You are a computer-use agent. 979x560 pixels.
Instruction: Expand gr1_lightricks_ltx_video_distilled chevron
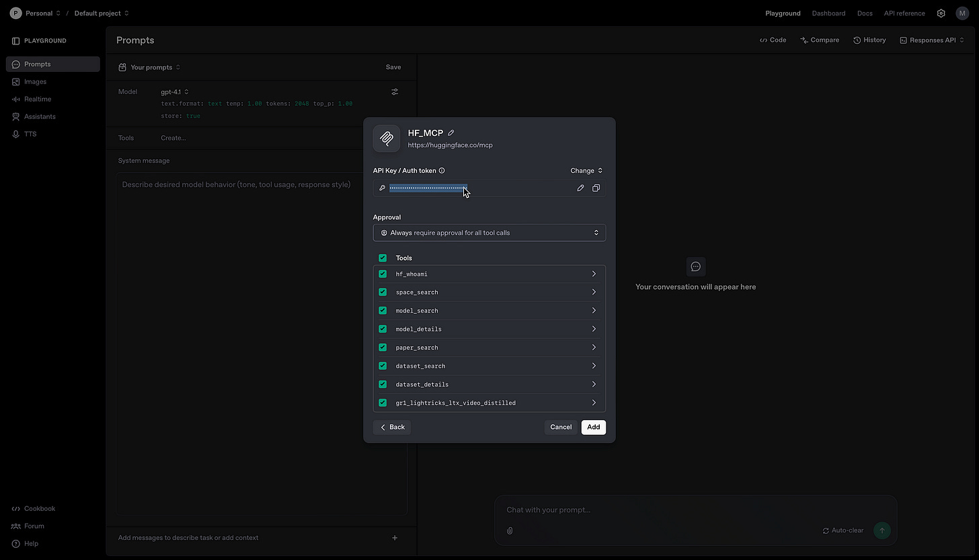click(x=594, y=403)
